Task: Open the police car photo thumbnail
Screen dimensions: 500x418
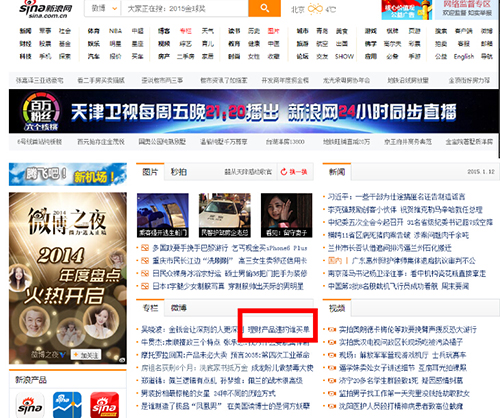Action: pos(225,215)
